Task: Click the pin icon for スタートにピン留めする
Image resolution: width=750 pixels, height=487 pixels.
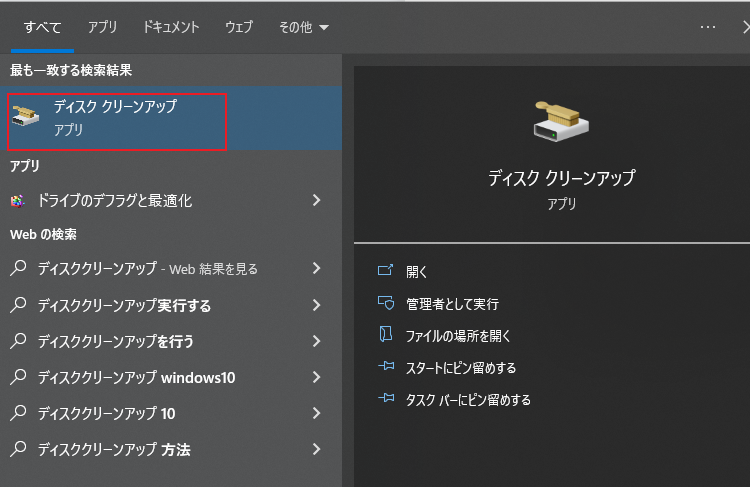Action: [x=386, y=366]
